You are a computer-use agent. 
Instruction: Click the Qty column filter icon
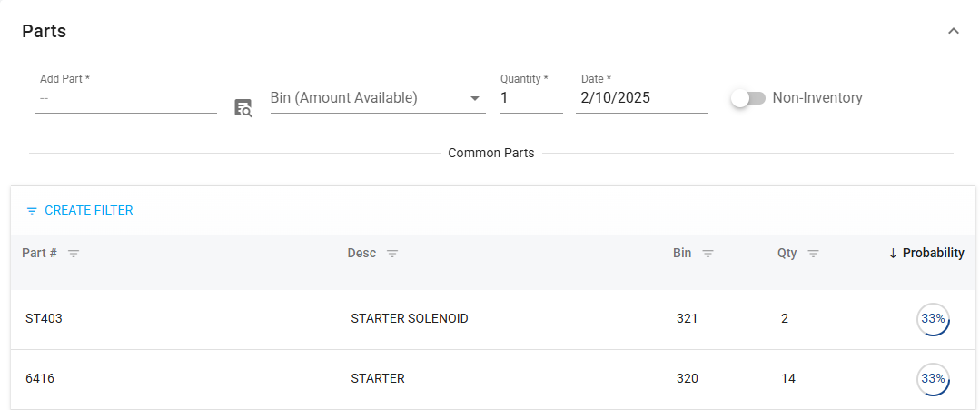tap(813, 254)
